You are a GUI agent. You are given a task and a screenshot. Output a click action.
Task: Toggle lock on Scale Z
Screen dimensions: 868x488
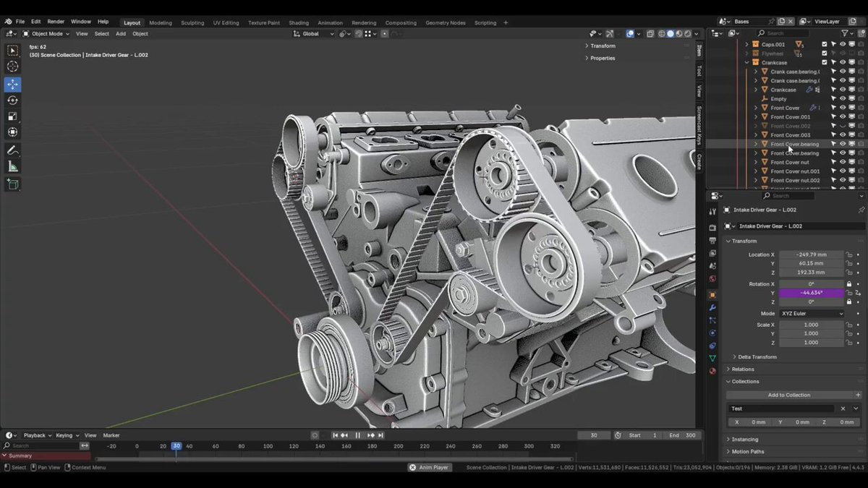[x=849, y=342]
